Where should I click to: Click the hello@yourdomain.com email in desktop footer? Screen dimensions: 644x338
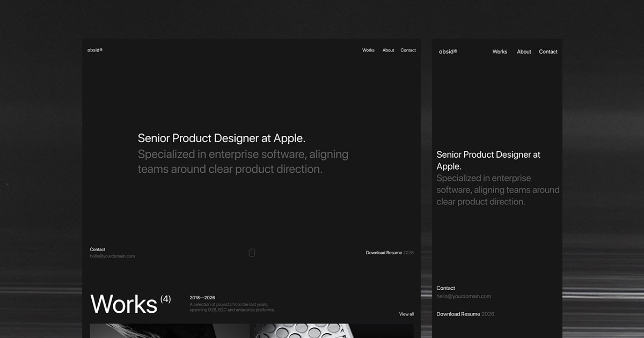[112, 256]
